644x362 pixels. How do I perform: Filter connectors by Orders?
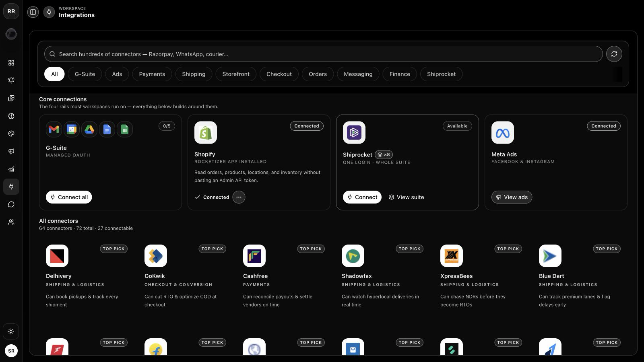coord(318,74)
